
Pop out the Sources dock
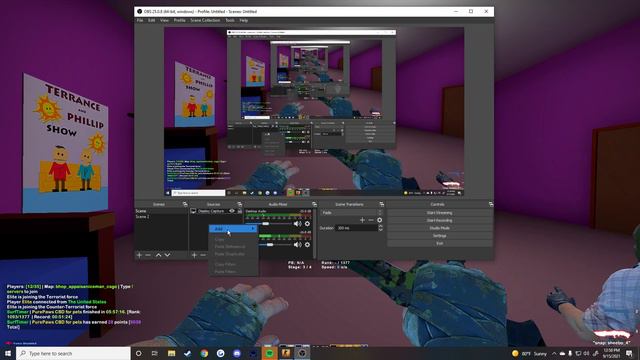coord(240,204)
